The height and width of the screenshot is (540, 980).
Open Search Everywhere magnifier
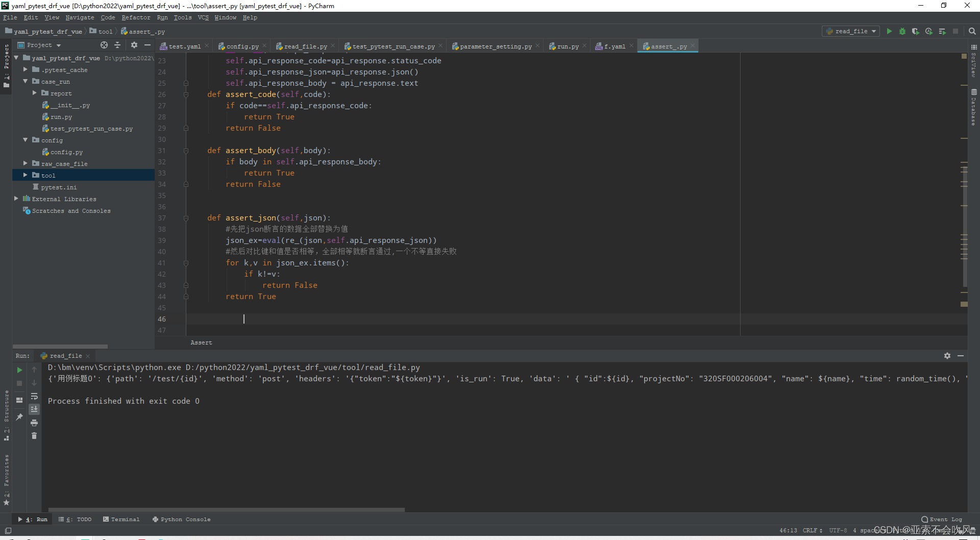(972, 31)
